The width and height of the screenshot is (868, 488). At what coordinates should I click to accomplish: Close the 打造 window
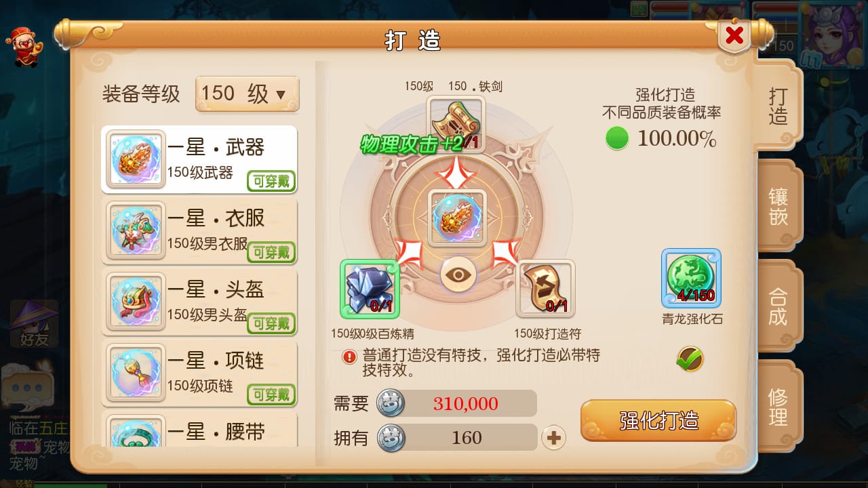point(734,37)
